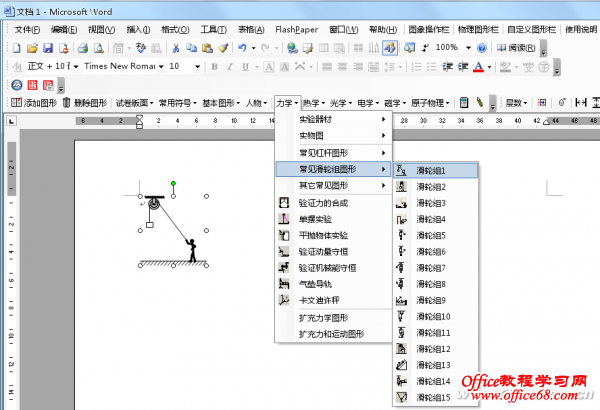Insert 滑轮组1 pulley figure
This screenshot has height=410, width=600.
pos(435,170)
